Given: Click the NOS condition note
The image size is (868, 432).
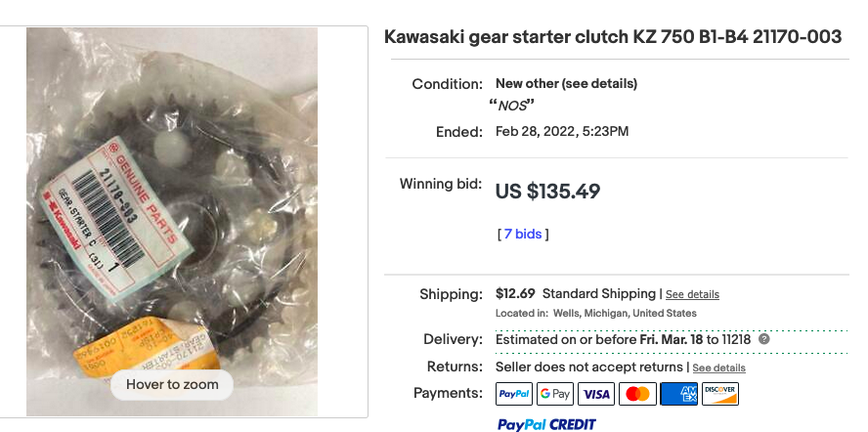Looking at the screenshot, I should click(511, 106).
